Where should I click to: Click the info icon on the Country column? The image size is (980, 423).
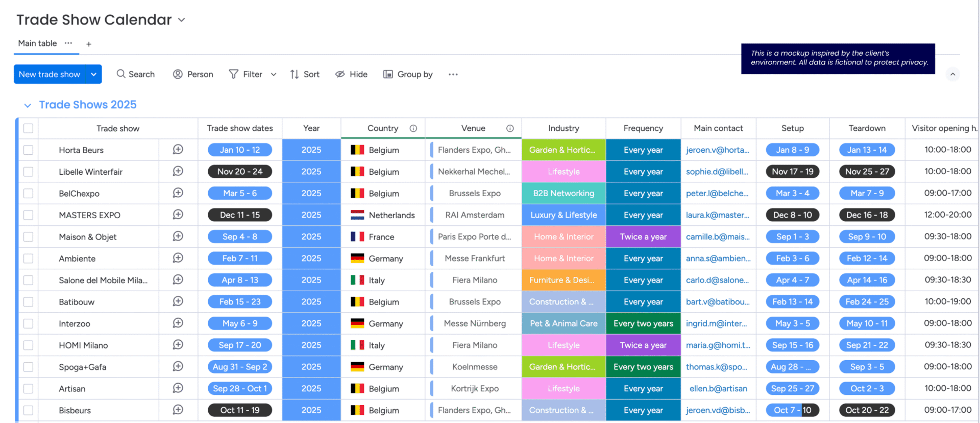[413, 128]
